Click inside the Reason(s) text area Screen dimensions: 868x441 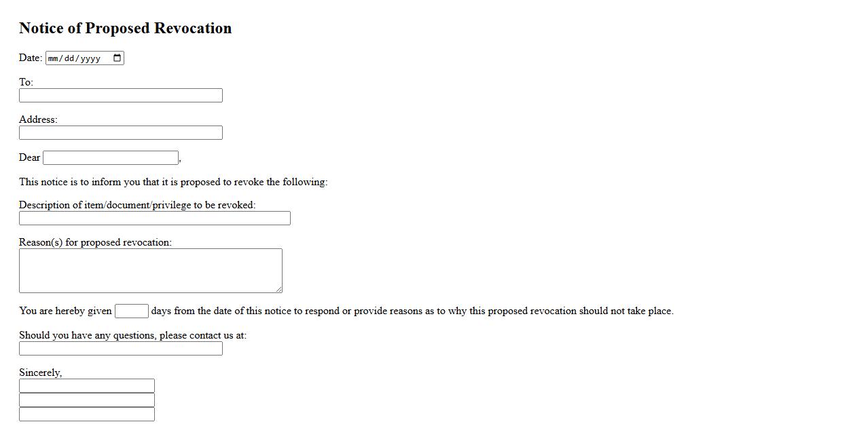(150, 271)
